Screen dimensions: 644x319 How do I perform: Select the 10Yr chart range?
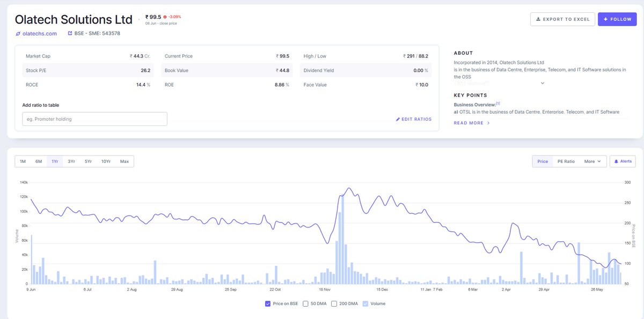click(x=106, y=161)
